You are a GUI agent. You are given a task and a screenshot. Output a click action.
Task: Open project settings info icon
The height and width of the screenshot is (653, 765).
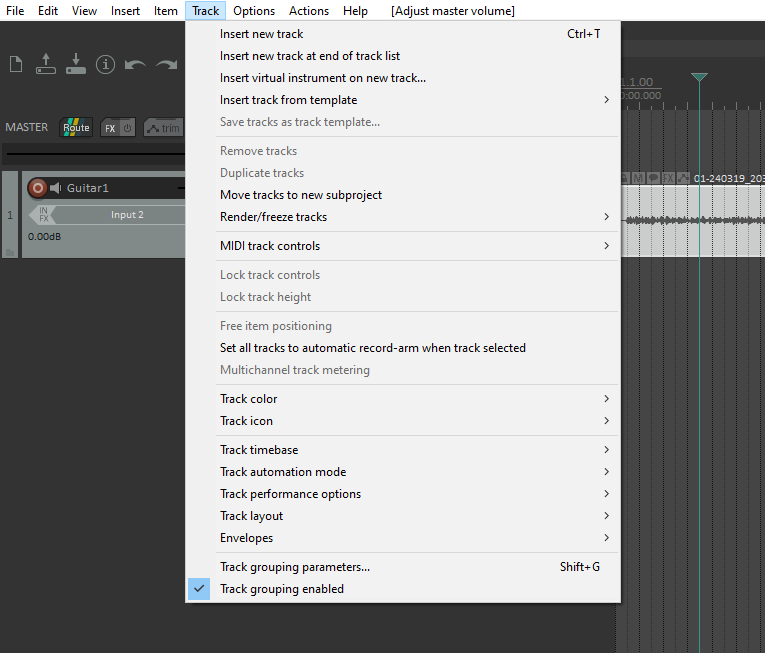tap(105, 65)
